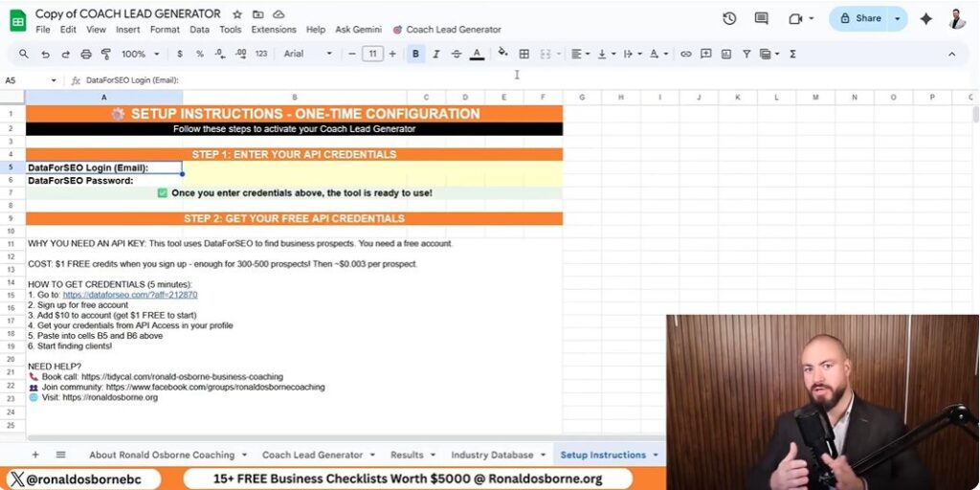View the cloud document status
Viewport: 980px width, 490px height.
point(278,14)
